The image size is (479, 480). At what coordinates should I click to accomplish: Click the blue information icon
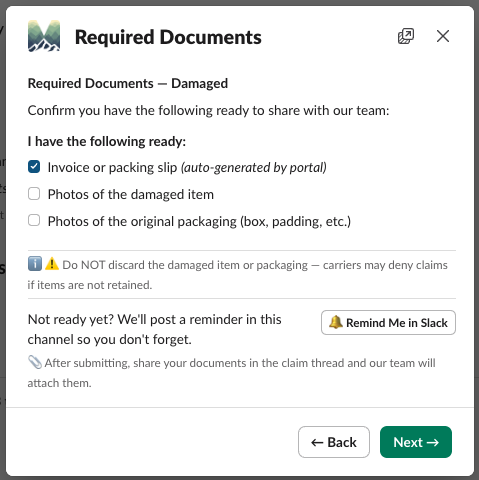coord(35,264)
